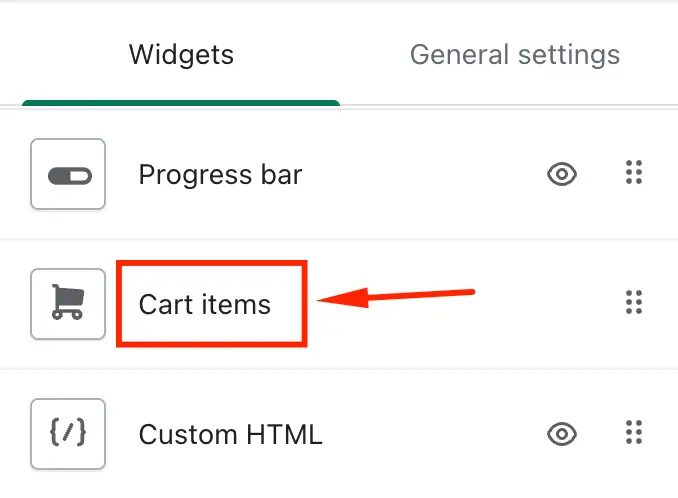Click the Progress bar pill-shaped widget icon
The height and width of the screenshot is (498, 678).
pyautogui.click(x=70, y=176)
